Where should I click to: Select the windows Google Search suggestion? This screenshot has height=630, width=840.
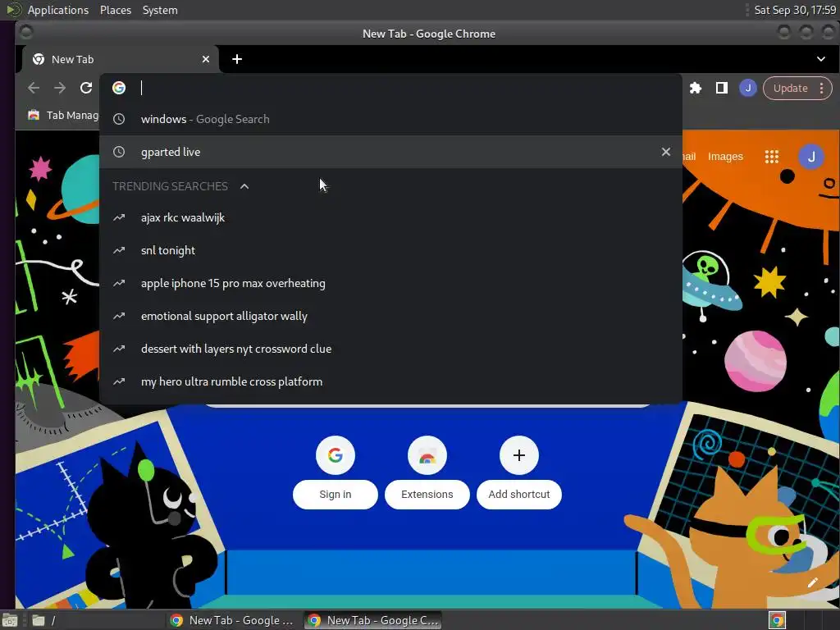click(x=390, y=119)
